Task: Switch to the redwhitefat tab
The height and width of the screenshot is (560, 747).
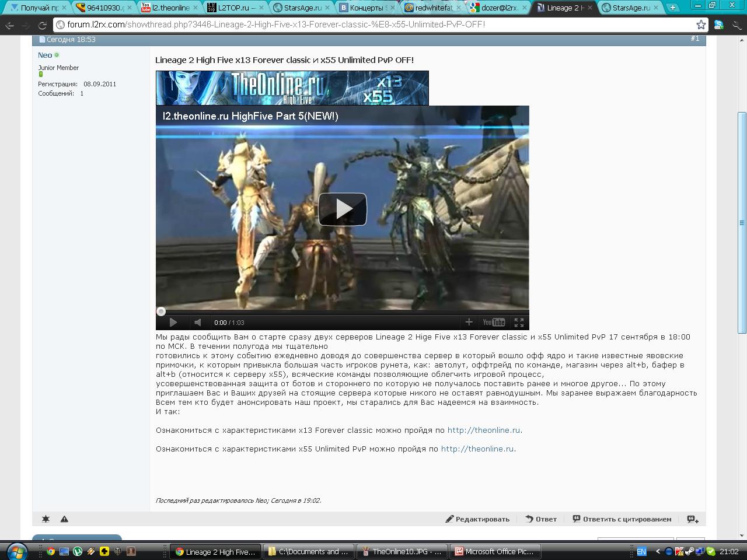Action: pyautogui.click(x=432, y=8)
